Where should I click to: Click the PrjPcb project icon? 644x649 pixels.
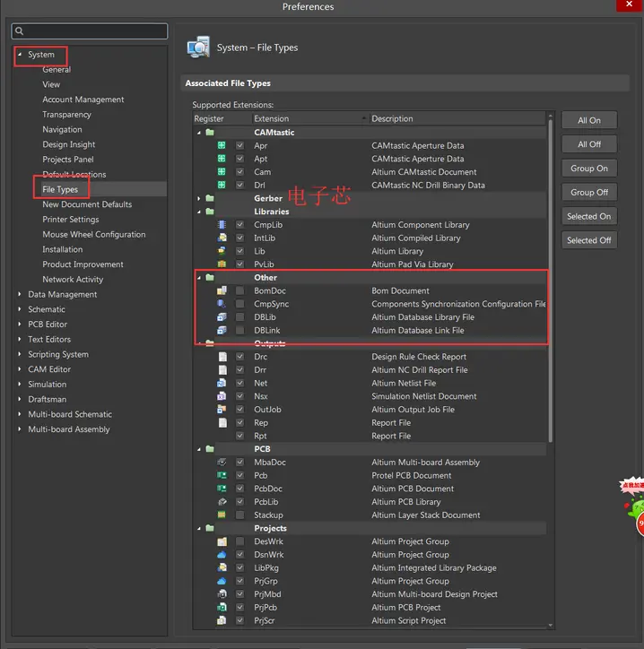click(222, 607)
